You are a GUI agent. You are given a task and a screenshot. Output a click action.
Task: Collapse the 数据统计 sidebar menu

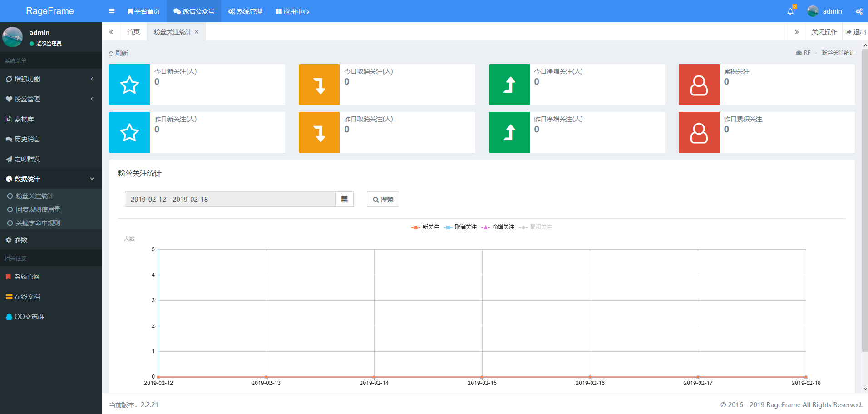(x=51, y=179)
